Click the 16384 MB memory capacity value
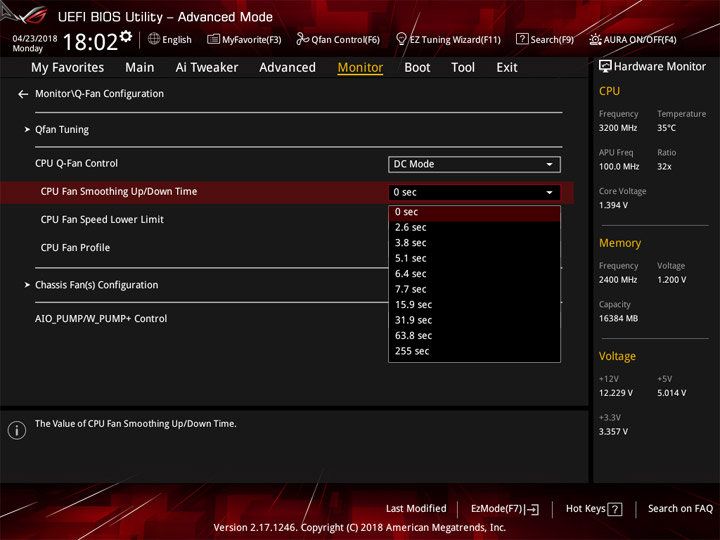The height and width of the screenshot is (540, 720). [x=618, y=319]
